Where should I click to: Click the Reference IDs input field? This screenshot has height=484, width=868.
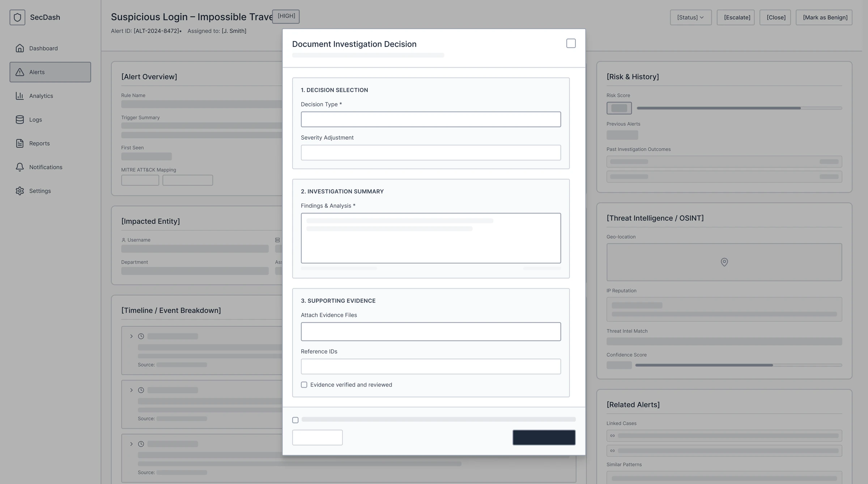(x=431, y=366)
